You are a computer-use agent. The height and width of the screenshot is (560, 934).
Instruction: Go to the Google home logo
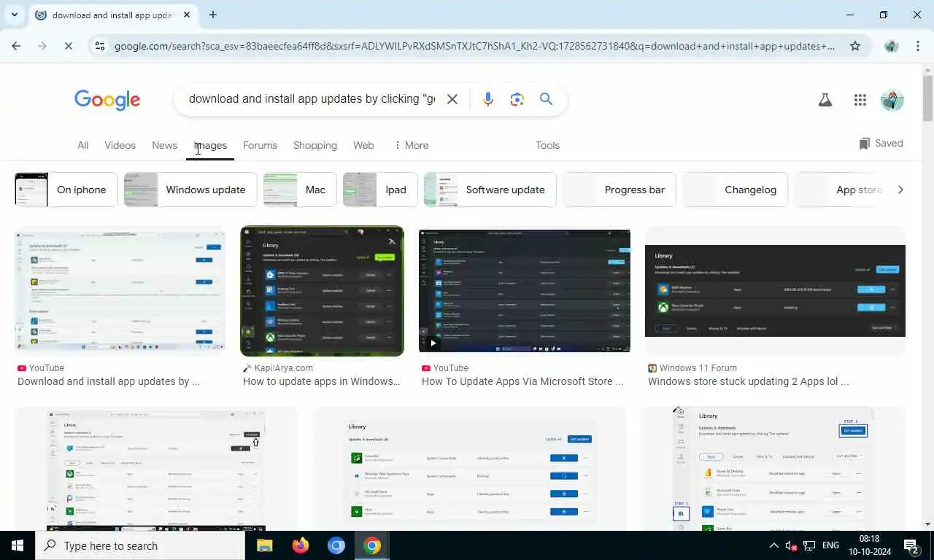[x=107, y=100]
